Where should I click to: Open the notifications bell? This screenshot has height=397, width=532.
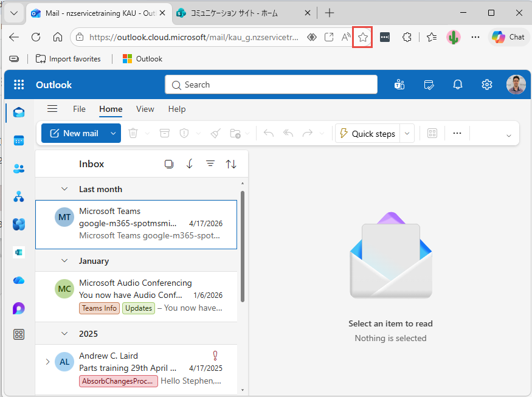pyautogui.click(x=458, y=85)
